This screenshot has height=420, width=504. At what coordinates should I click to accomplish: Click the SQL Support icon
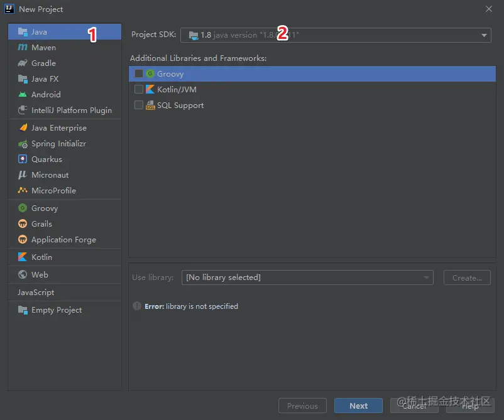pos(150,105)
